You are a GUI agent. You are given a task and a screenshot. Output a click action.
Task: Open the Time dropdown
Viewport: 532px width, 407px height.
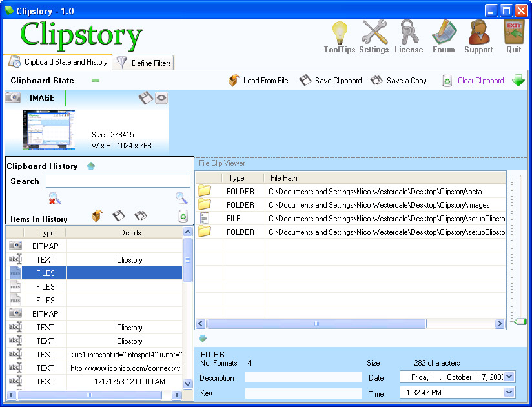509,392
